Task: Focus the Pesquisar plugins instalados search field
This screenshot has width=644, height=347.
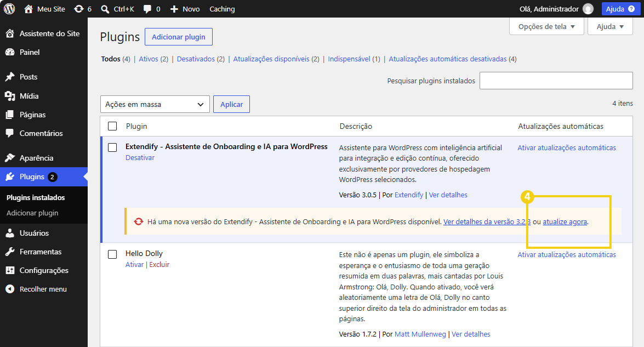Action: tap(556, 81)
